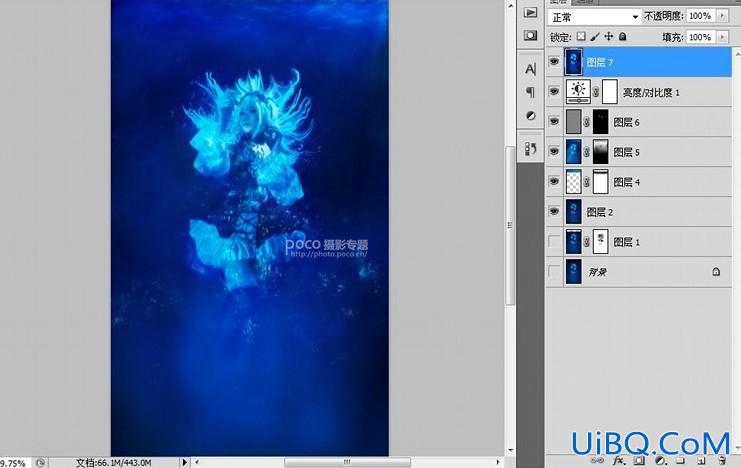Select the gradient mask thumbnail of 图层 5
741x468 pixels.
[x=600, y=152]
